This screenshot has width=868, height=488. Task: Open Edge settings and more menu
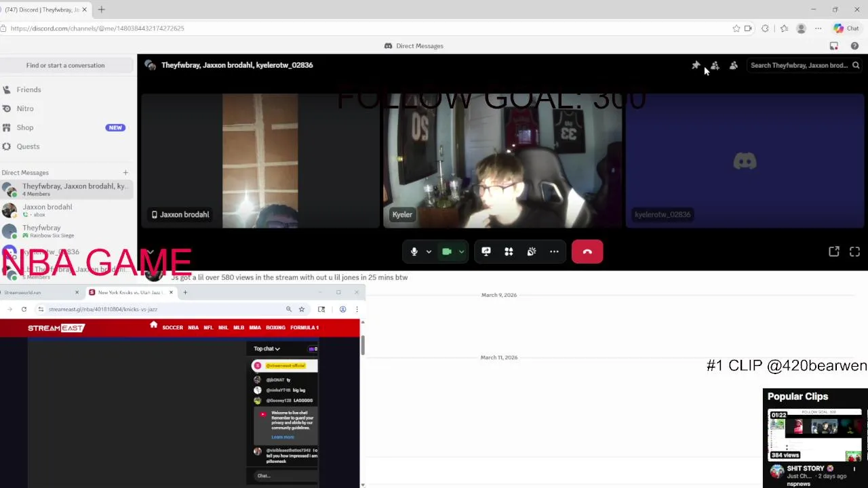(818, 28)
